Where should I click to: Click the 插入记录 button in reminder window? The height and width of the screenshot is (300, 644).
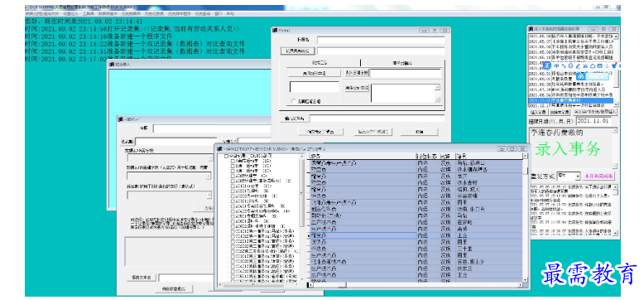tap(537, 112)
